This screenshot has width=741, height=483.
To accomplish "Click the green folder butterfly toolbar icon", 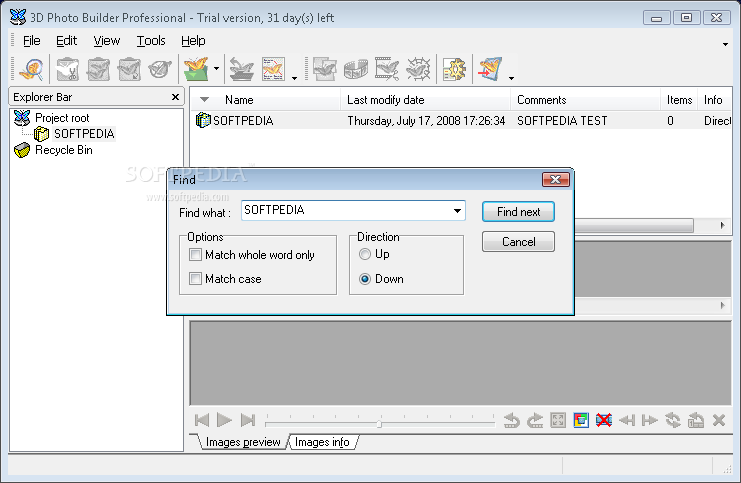I will point(197,69).
